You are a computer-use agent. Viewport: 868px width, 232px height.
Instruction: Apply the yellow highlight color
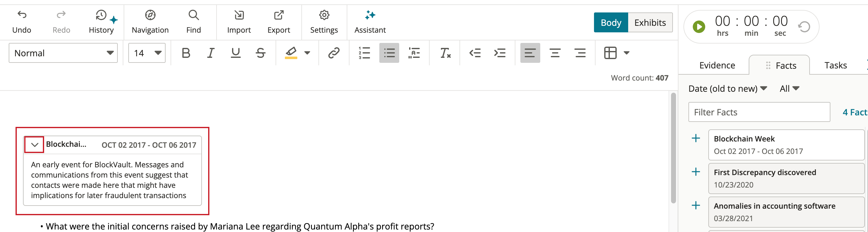click(291, 53)
